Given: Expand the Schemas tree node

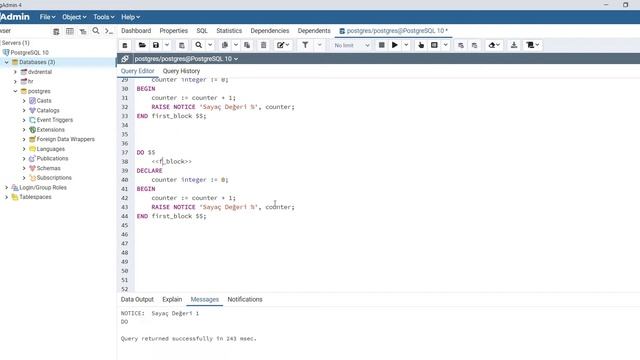Looking at the screenshot, I should coord(24,168).
